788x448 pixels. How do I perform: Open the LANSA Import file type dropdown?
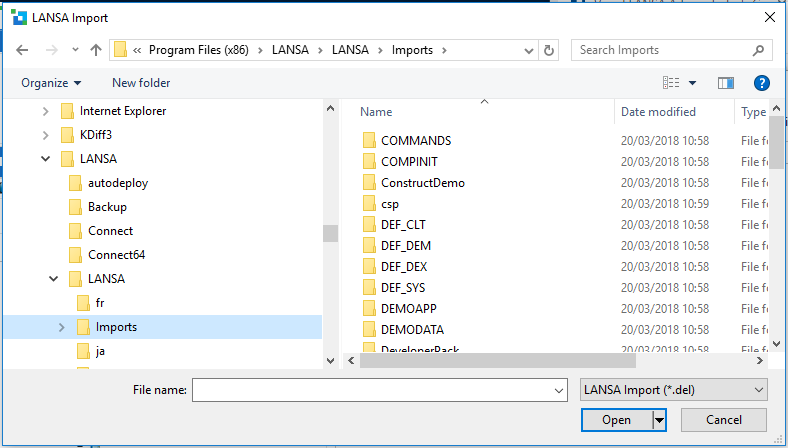[673, 389]
